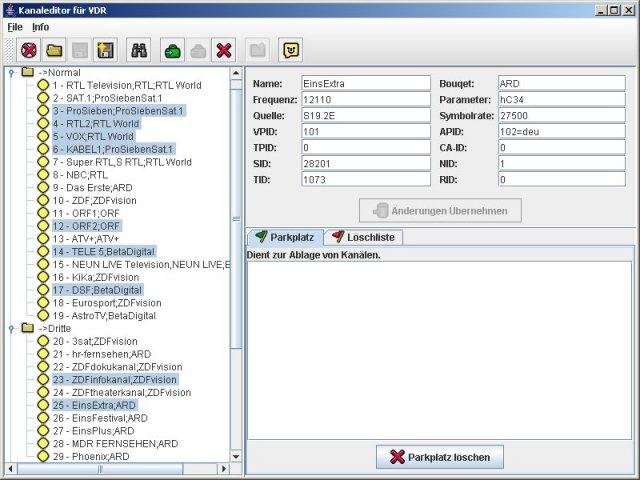Click the APID field showing 102=deu
This screenshot has height=480, width=640.
click(x=562, y=131)
